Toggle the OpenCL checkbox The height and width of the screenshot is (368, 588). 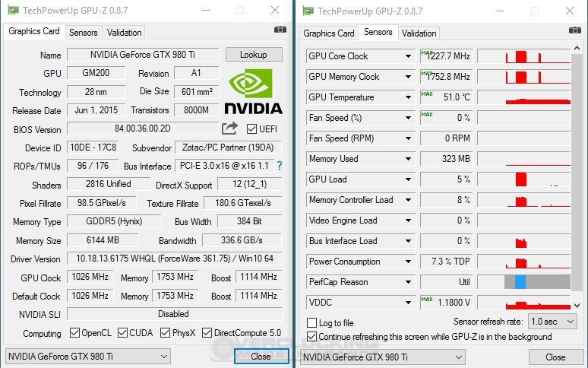74,333
